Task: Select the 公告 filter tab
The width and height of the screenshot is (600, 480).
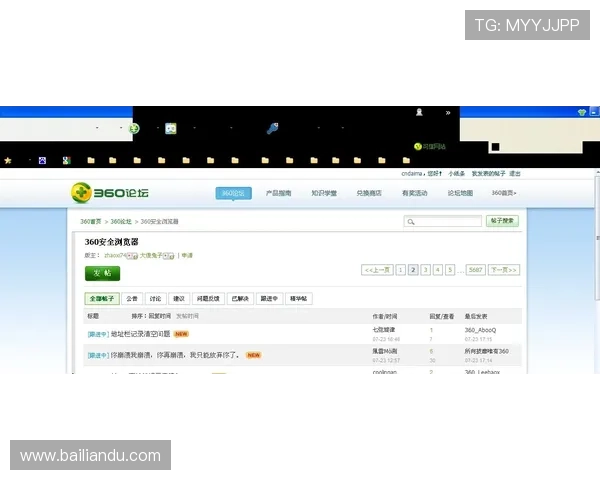Action: click(132, 299)
